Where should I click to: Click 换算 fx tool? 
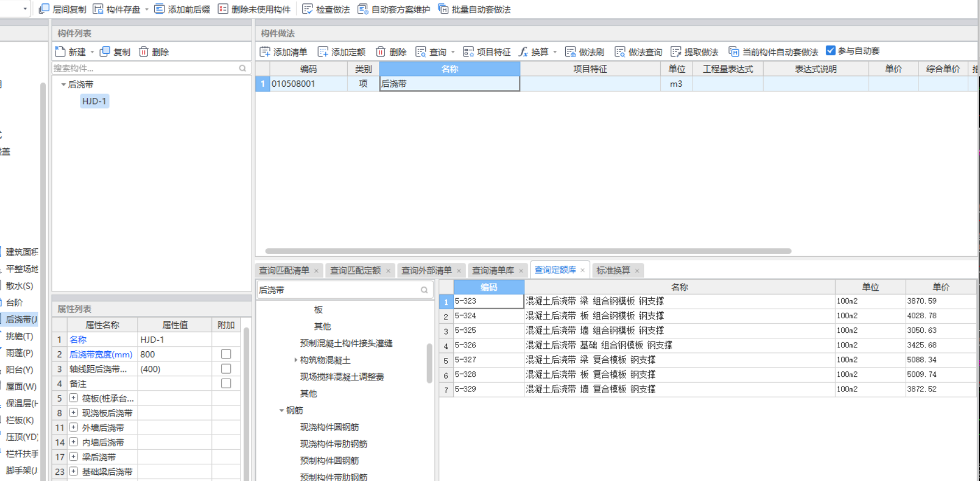(x=534, y=52)
